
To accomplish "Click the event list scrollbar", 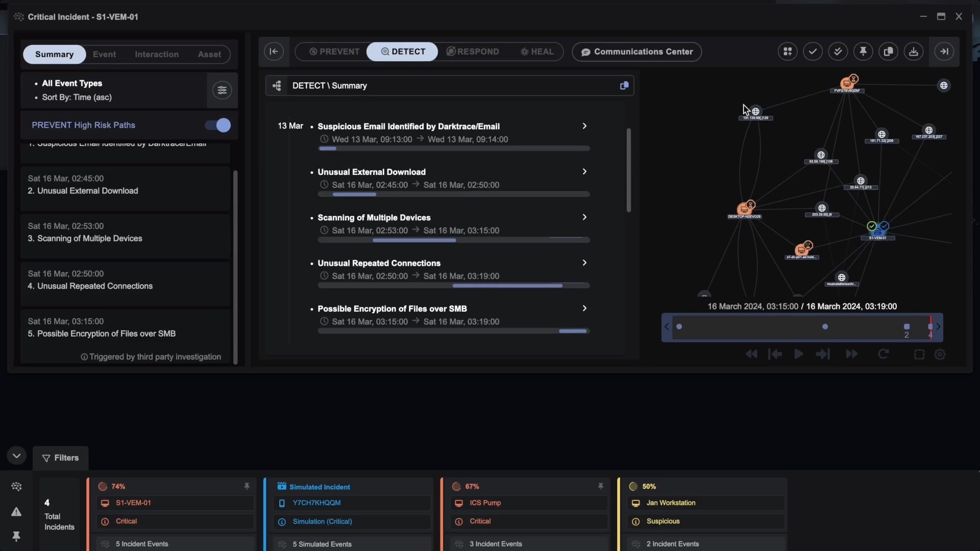I will [628, 169].
